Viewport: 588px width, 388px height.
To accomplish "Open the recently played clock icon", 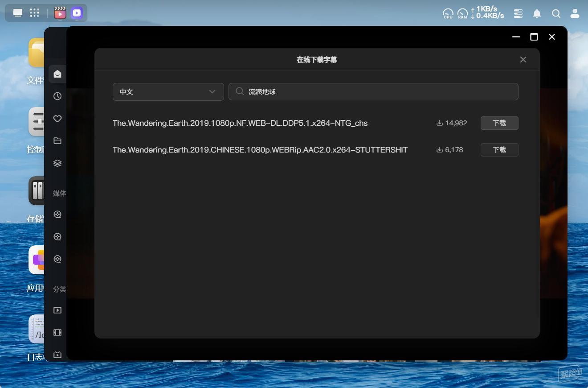I will 57,96.
